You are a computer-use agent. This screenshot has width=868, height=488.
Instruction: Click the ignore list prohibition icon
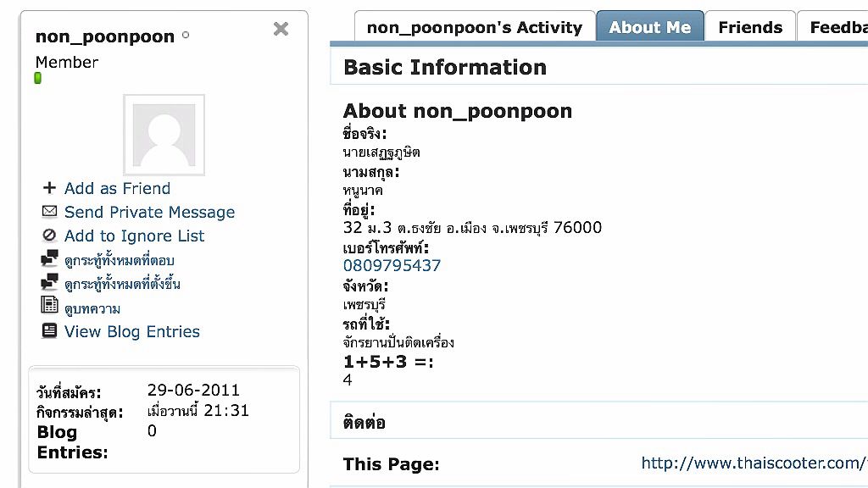(49, 236)
